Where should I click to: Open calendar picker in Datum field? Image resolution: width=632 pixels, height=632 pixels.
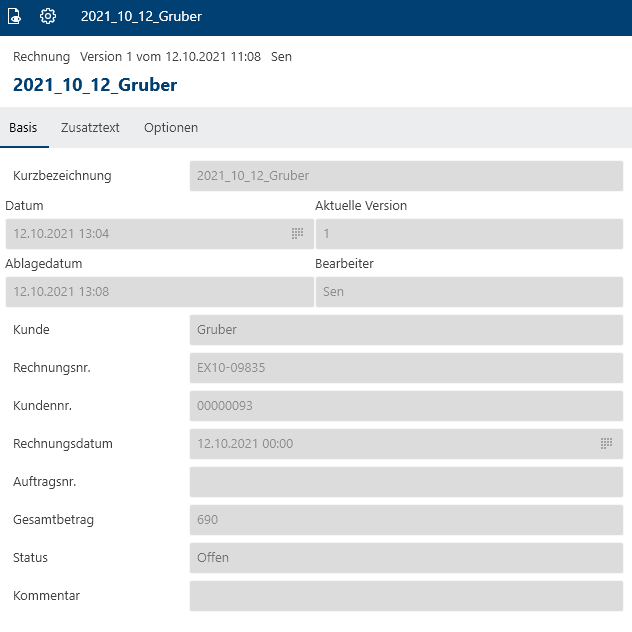point(297,233)
